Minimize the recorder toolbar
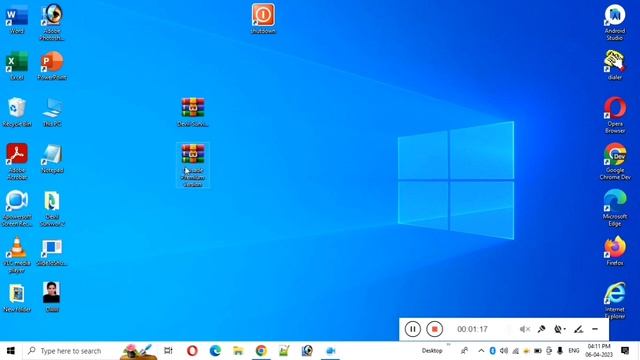The image size is (640, 360). point(595,329)
